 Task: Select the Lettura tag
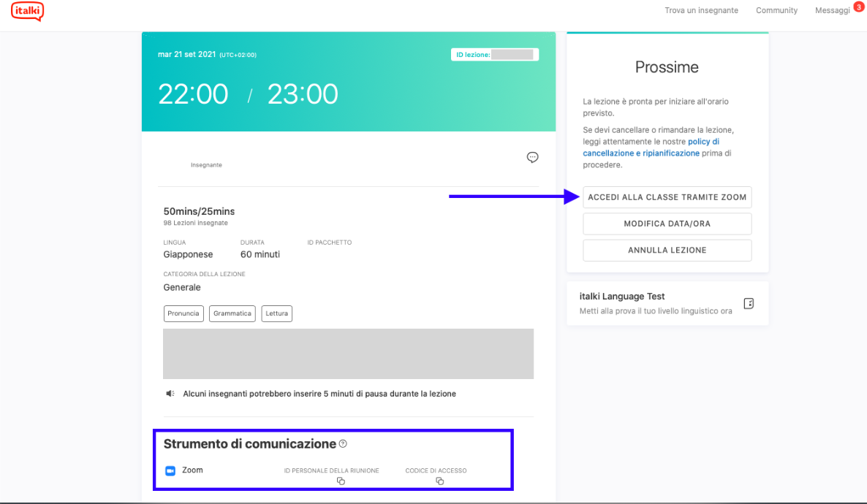pyautogui.click(x=276, y=313)
